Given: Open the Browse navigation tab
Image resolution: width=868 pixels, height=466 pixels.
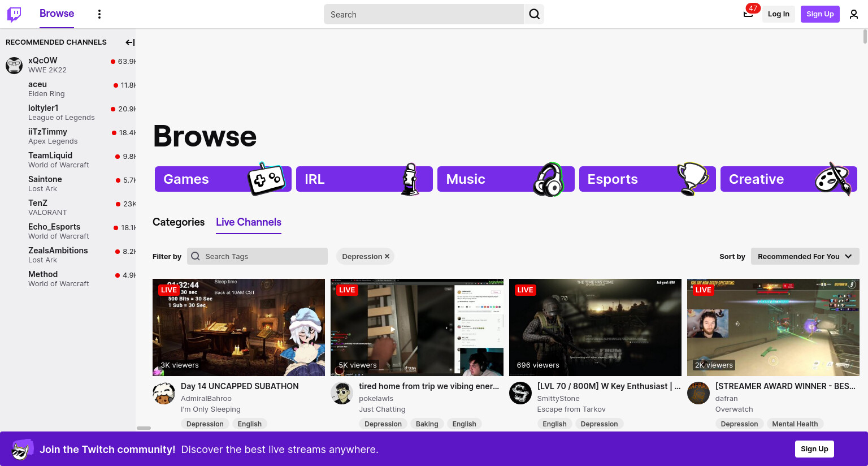Looking at the screenshot, I should [57, 14].
